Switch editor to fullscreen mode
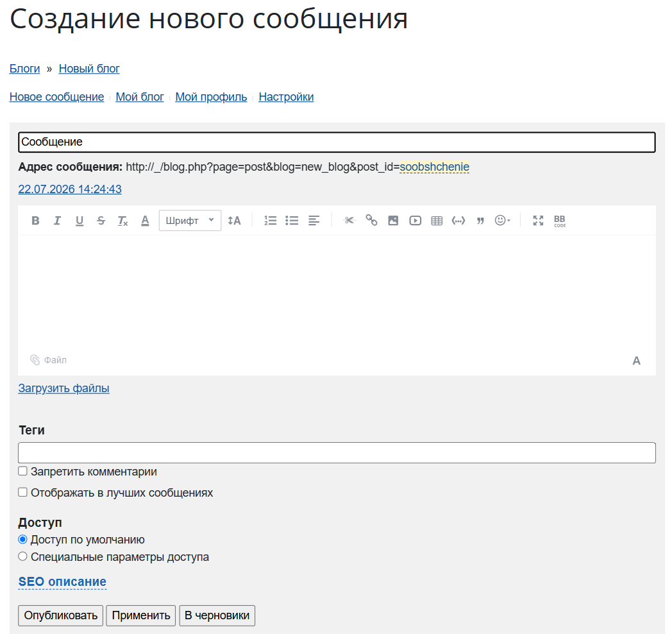This screenshot has height=634, width=672. (x=538, y=221)
